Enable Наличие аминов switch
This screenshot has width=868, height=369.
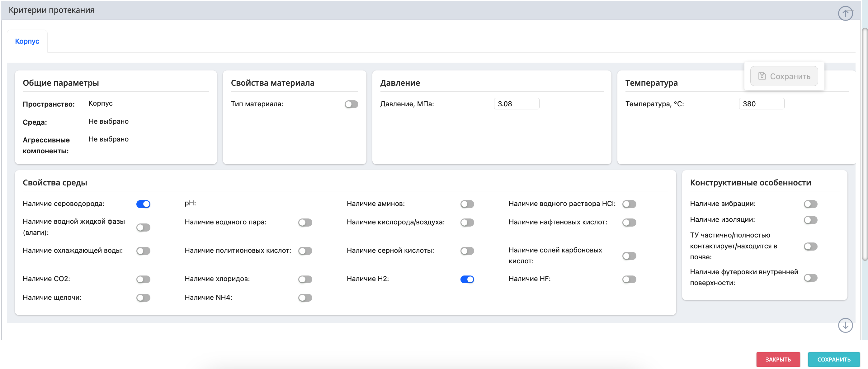tap(467, 204)
